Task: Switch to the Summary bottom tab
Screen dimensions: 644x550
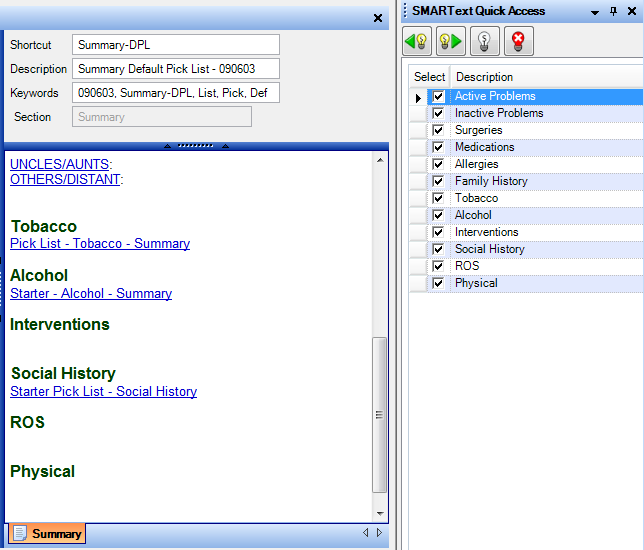Action: click(48, 534)
